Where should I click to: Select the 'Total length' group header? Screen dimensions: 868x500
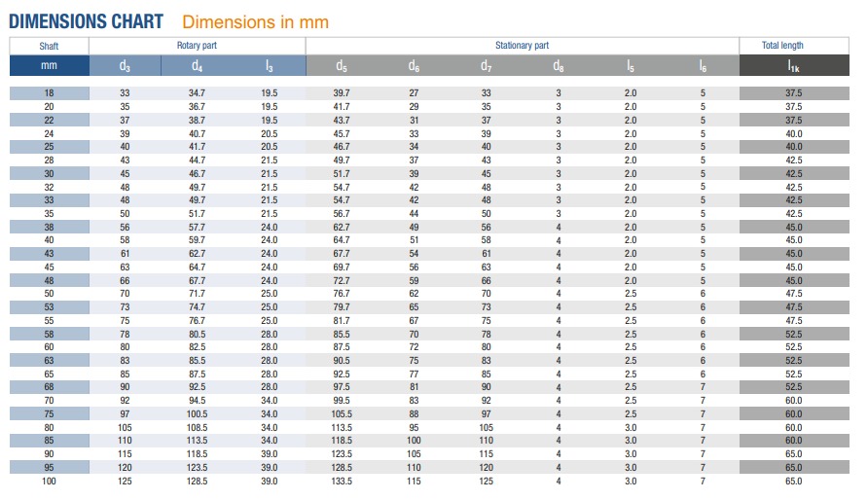click(794, 46)
